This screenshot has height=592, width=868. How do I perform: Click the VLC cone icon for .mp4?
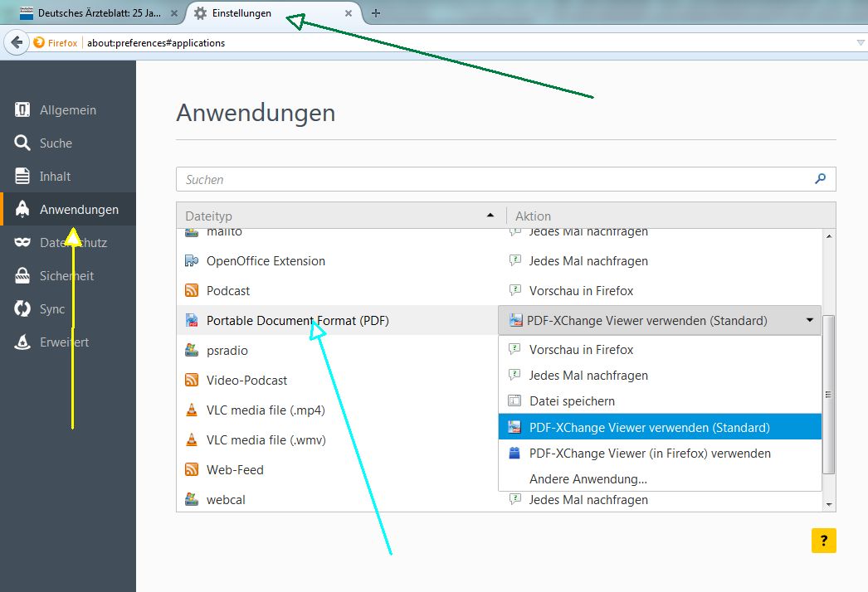(192, 410)
